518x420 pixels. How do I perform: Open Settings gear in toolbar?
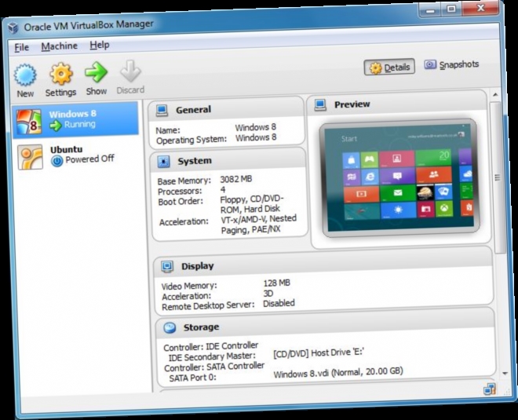tap(60, 74)
